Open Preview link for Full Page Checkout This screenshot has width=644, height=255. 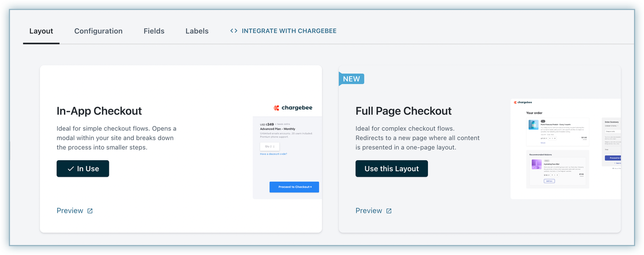tap(369, 211)
